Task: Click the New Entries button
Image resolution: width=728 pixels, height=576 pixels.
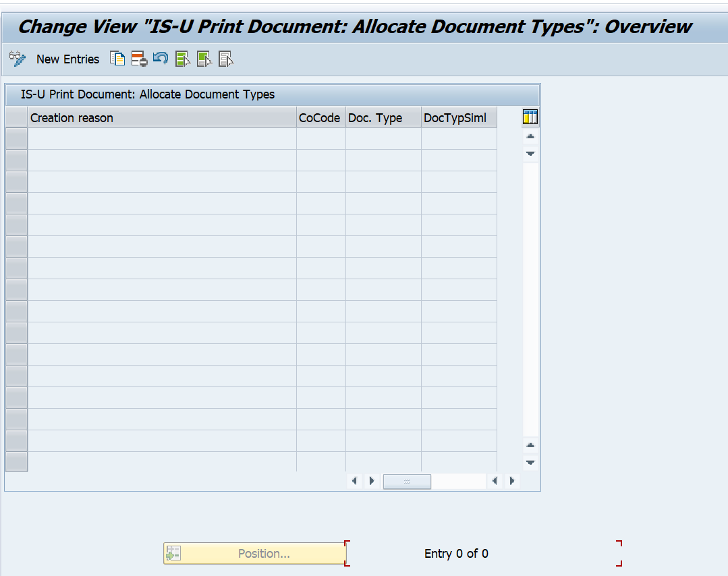Action: 67,59
